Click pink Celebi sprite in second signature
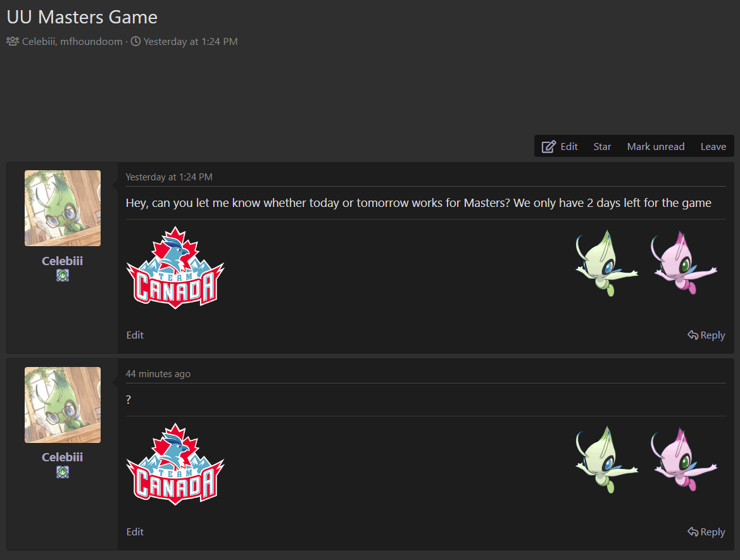The image size is (740, 560). (x=684, y=459)
